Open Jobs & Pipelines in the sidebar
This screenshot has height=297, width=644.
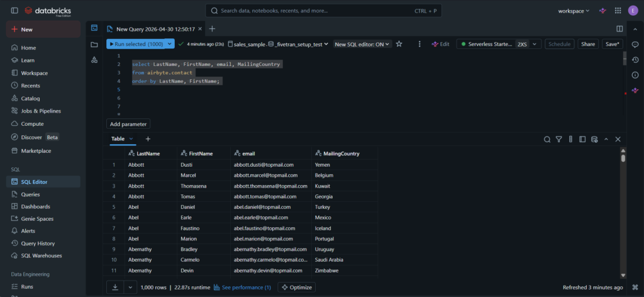click(x=43, y=111)
